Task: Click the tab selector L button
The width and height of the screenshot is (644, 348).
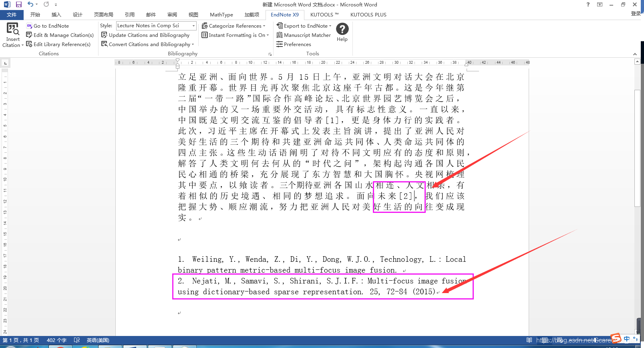Action: point(5,63)
